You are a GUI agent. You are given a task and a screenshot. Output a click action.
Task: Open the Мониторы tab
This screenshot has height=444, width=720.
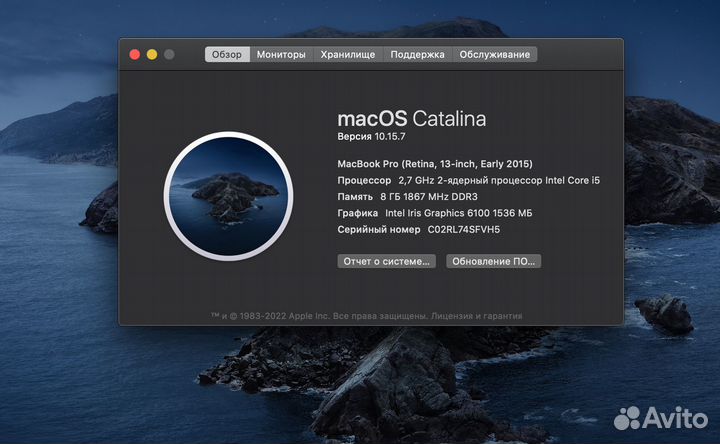281,54
